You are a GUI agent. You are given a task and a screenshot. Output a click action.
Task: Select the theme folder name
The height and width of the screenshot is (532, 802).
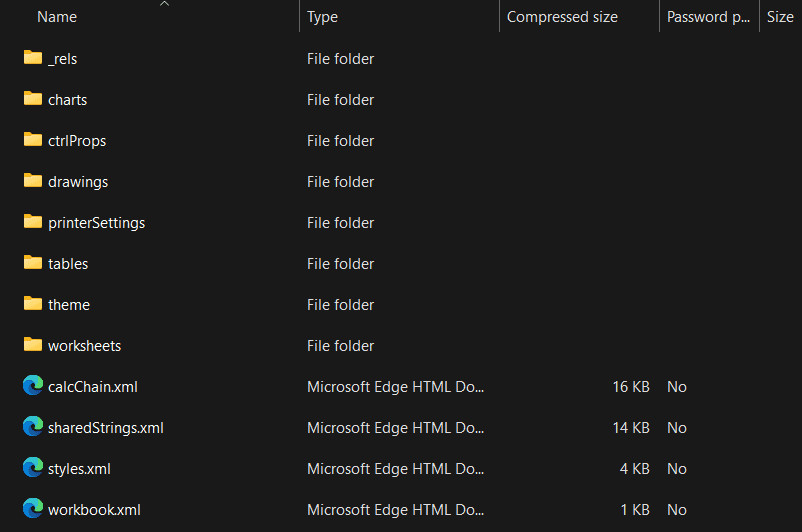click(69, 304)
